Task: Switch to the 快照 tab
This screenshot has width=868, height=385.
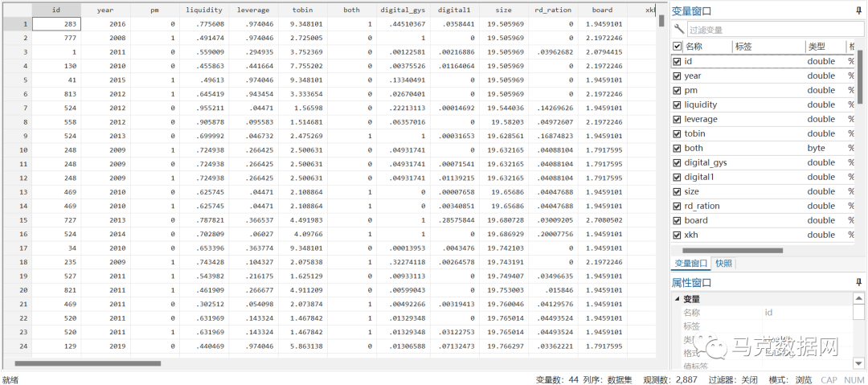Action: click(723, 263)
